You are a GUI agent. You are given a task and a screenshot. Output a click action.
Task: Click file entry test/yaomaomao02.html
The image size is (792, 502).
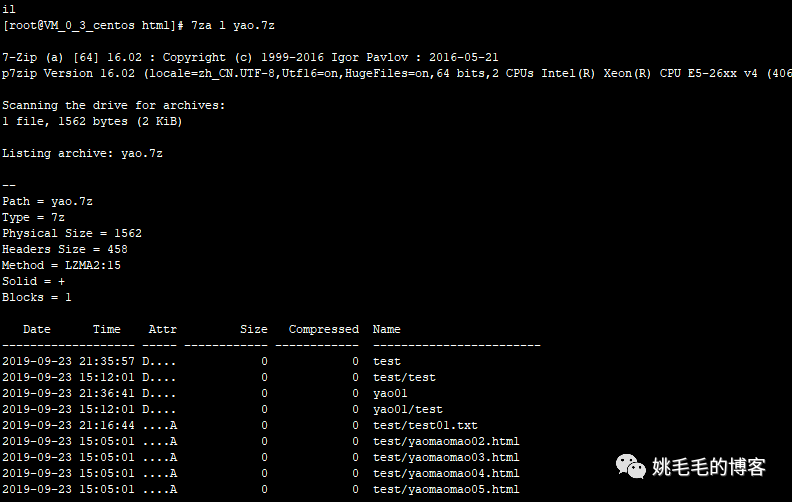click(x=446, y=441)
